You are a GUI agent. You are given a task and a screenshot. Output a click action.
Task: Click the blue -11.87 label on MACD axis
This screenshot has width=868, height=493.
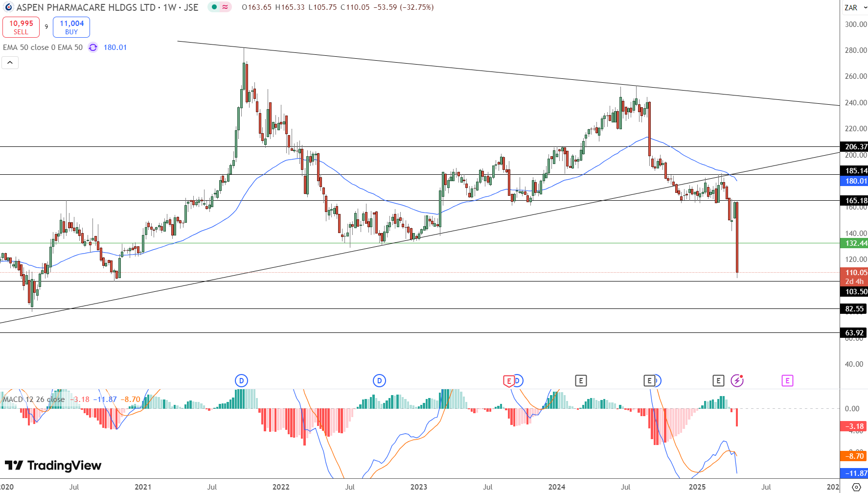point(854,473)
